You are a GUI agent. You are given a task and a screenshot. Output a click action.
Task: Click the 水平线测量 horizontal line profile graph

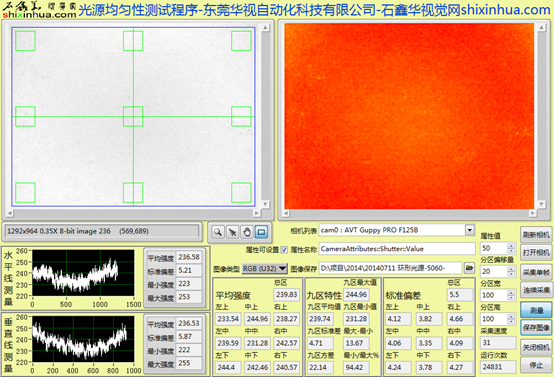[x=83, y=273]
